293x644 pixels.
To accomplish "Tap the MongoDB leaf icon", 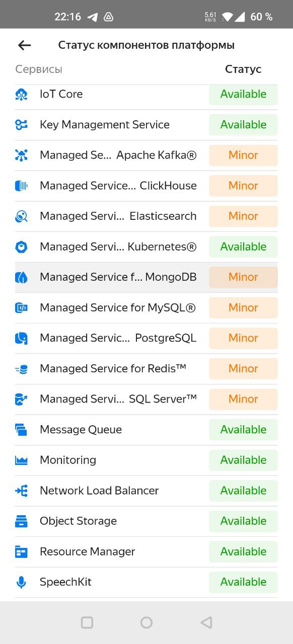I will point(21,277).
